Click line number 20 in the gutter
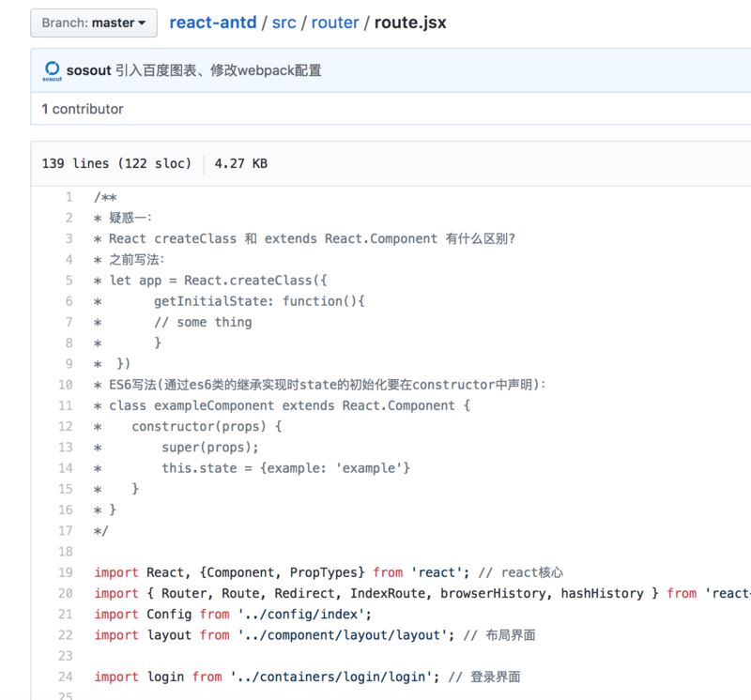 [66, 594]
